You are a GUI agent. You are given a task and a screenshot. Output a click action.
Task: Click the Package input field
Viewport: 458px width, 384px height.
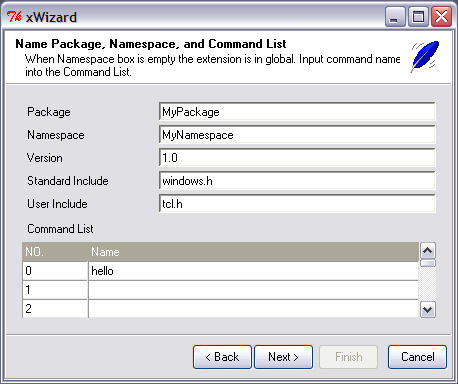click(x=297, y=112)
